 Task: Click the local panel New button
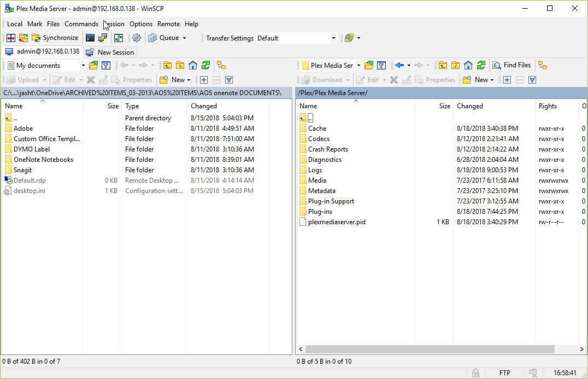(x=175, y=79)
